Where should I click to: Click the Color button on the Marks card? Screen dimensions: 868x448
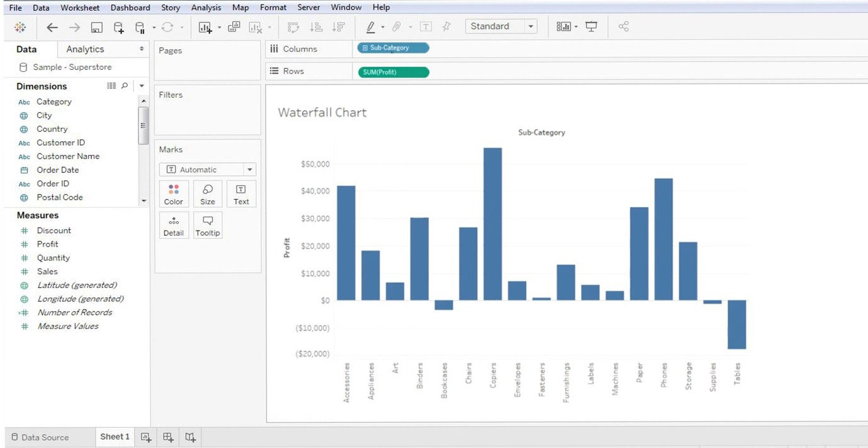click(174, 193)
